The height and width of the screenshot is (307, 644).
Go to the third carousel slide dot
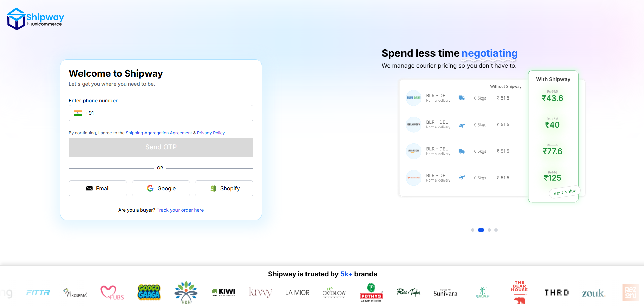tap(489, 230)
